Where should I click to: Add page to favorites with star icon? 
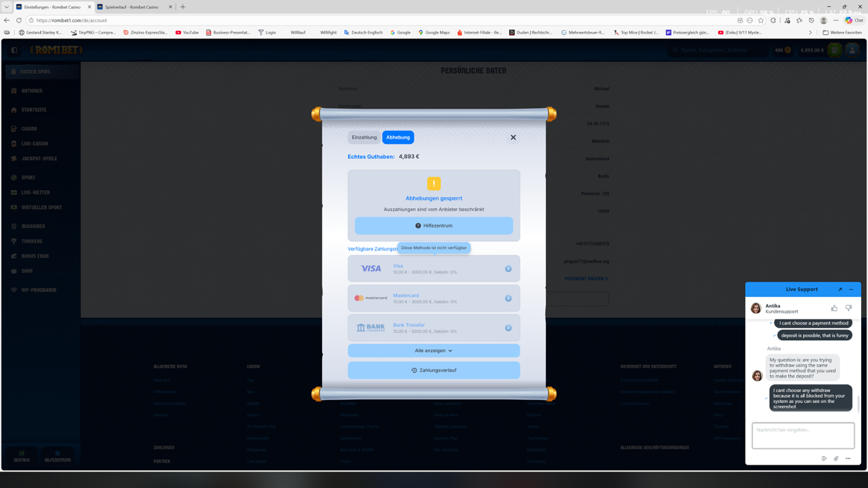pyautogui.click(x=761, y=20)
